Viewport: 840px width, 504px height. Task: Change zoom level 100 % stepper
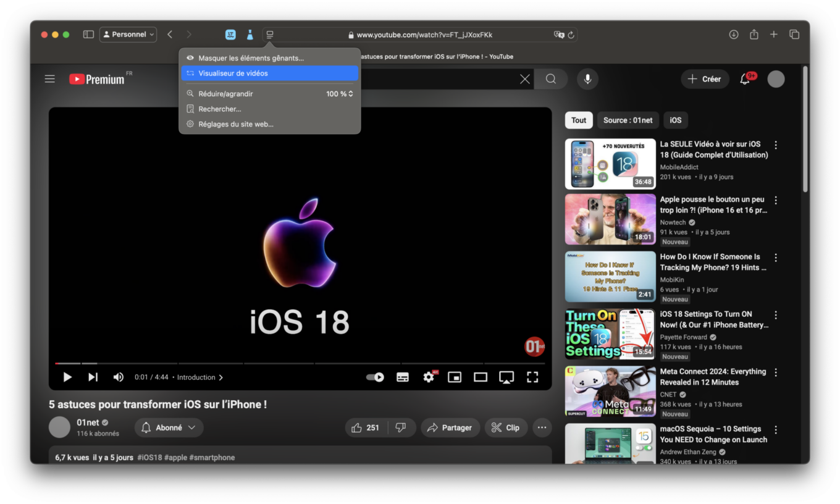340,94
